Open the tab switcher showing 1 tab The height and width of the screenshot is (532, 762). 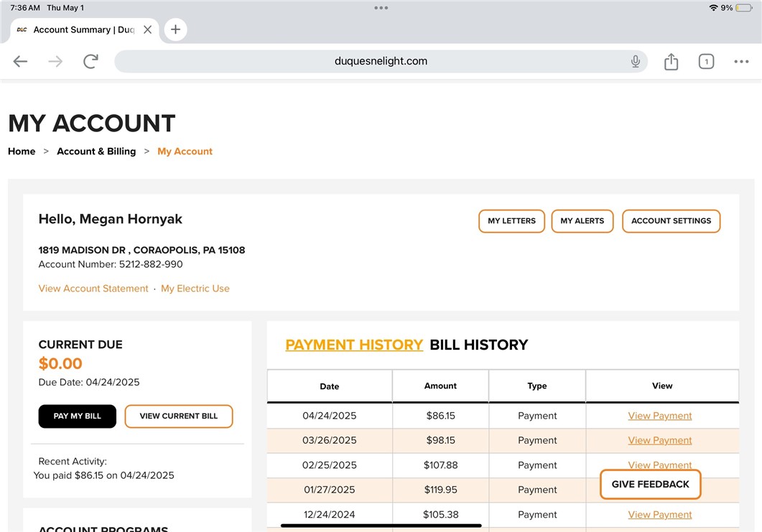706,62
